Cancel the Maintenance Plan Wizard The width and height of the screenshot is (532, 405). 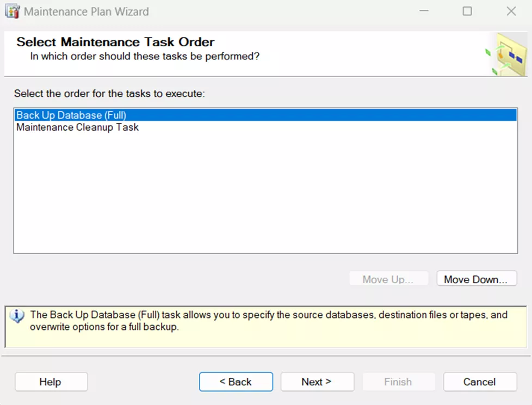480,382
